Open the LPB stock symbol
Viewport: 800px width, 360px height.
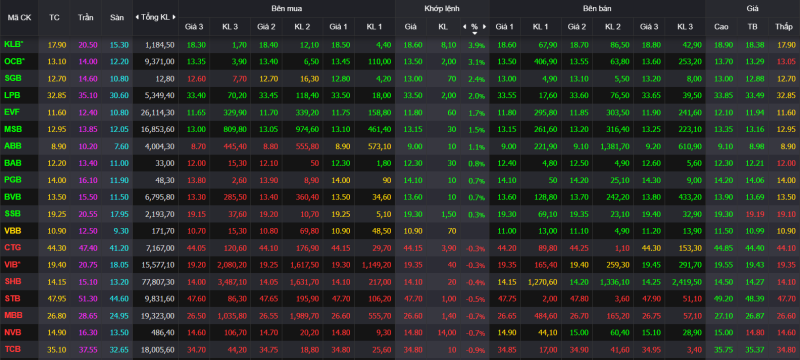pos(12,95)
